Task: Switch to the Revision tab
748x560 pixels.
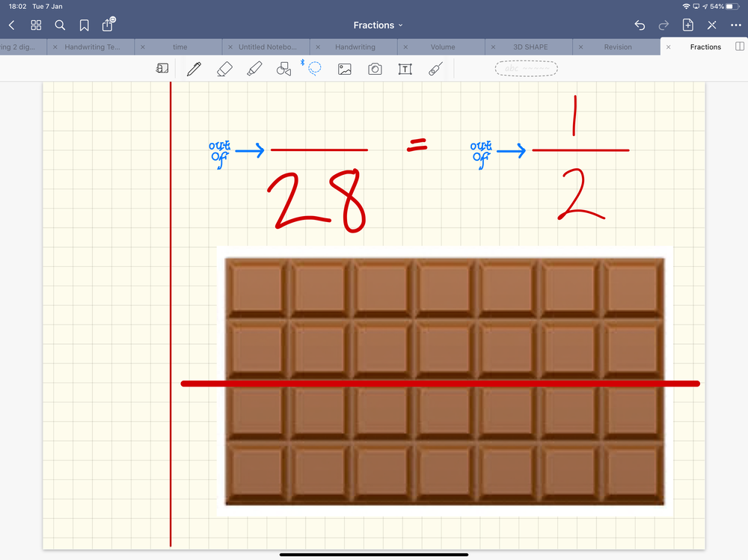Action: tap(618, 47)
